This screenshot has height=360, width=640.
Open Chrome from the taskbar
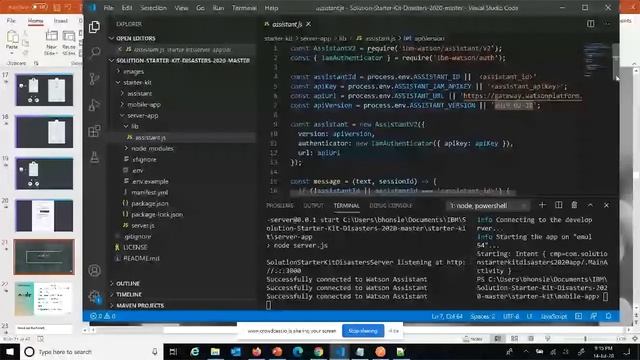(x=318, y=351)
